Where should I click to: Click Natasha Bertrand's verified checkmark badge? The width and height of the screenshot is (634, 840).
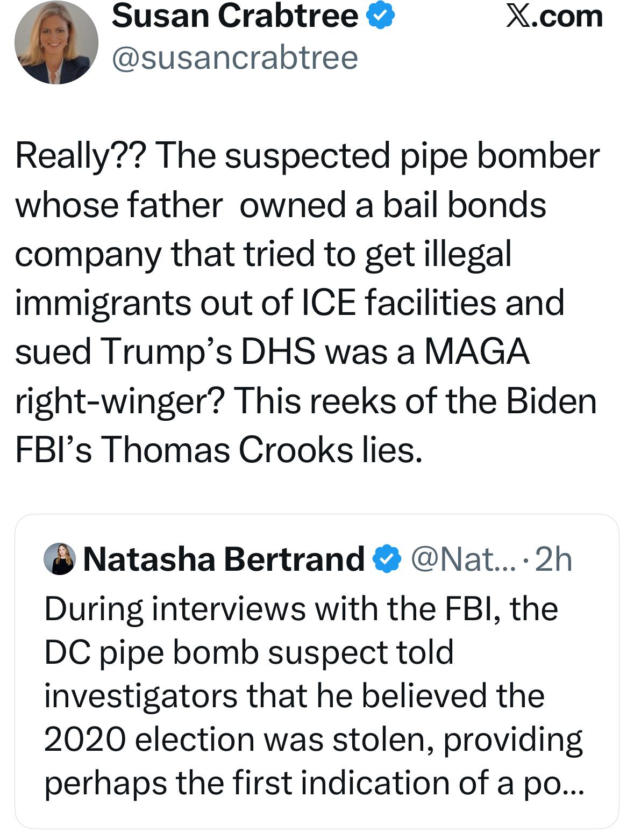coord(387,559)
